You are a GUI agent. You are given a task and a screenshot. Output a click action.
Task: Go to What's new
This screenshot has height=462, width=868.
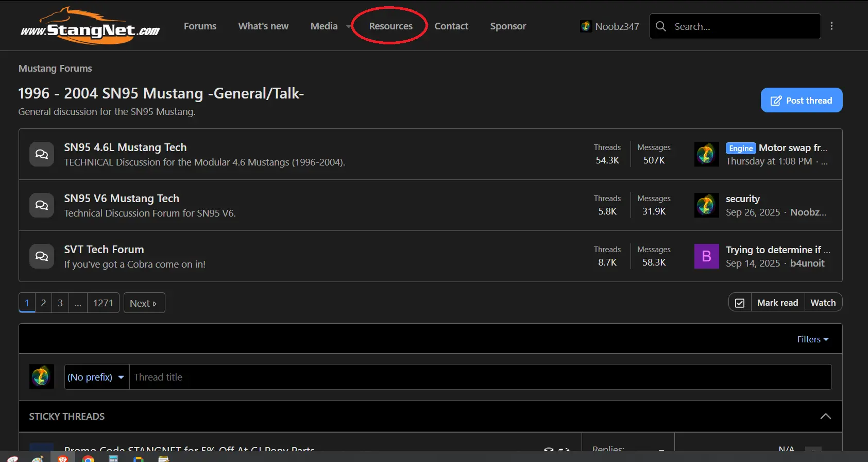[x=263, y=26]
